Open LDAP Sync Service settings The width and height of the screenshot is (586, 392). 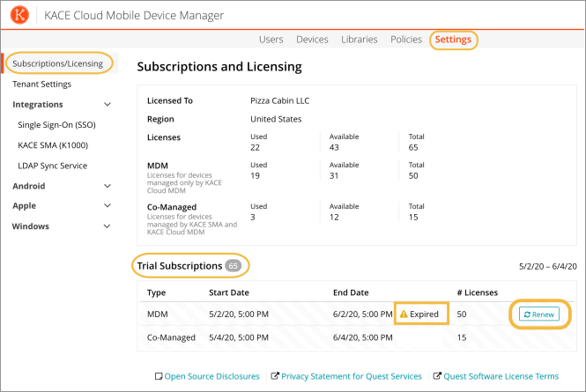[x=52, y=166]
